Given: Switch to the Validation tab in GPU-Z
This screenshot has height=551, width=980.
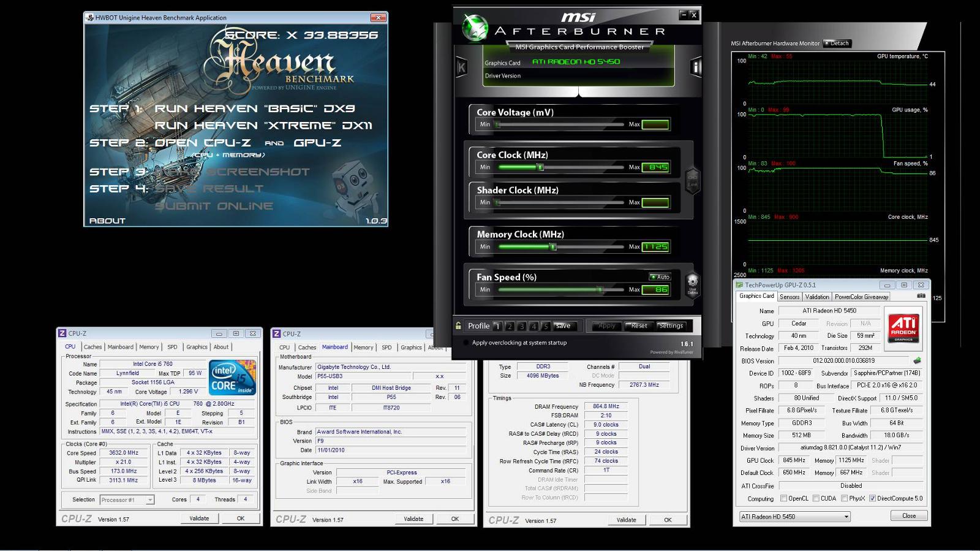Looking at the screenshot, I should (816, 297).
